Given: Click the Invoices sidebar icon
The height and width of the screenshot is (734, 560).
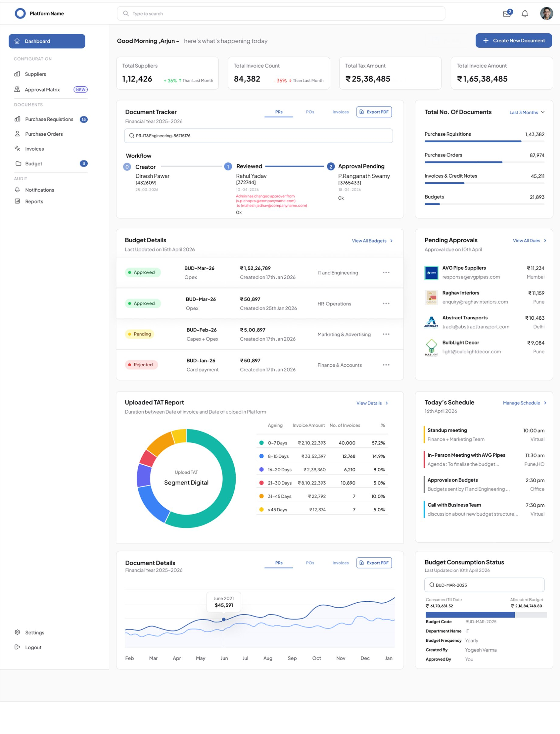Looking at the screenshot, I should [x=17, y=148].
